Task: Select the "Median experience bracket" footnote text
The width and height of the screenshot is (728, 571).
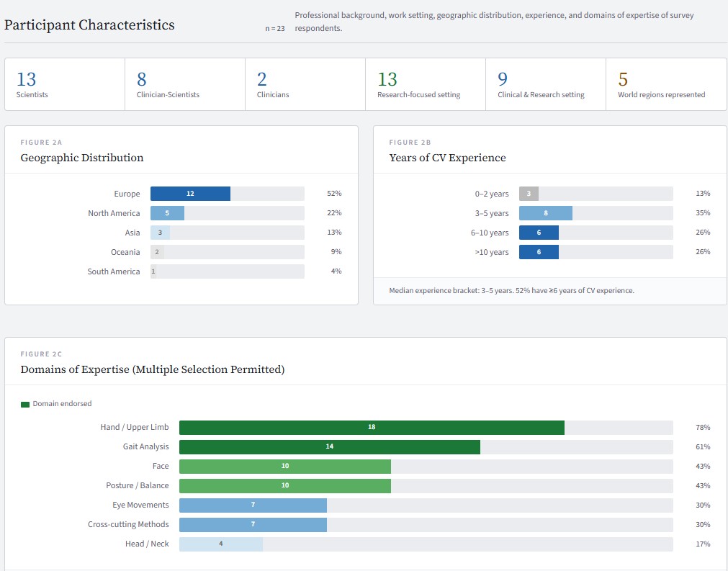Action: click(x=512, y=291)
